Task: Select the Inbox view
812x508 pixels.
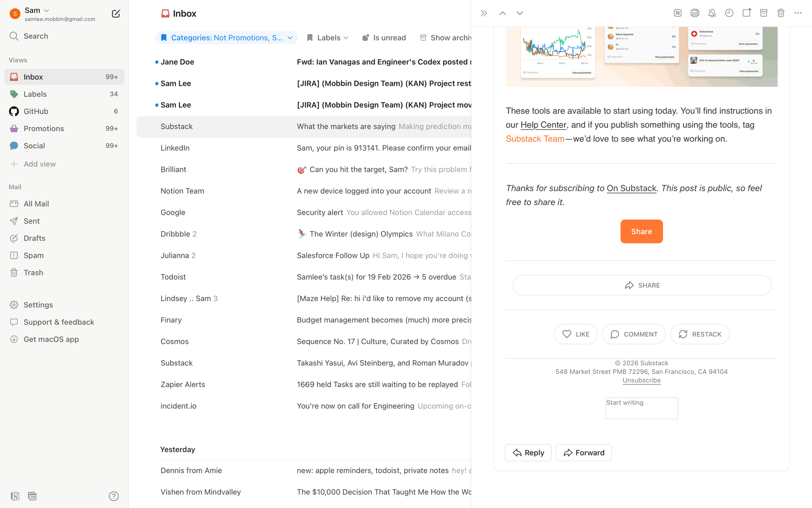Action: [64, 77]
